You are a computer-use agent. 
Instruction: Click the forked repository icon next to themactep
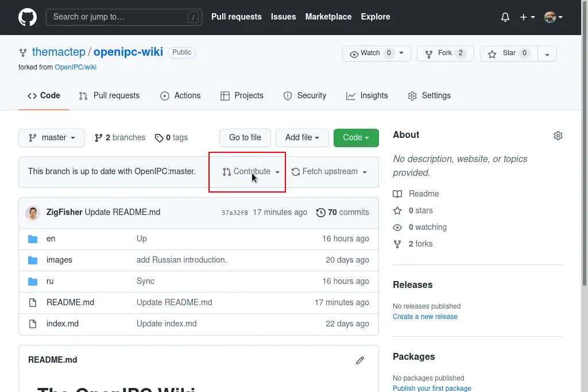(22, 52)
